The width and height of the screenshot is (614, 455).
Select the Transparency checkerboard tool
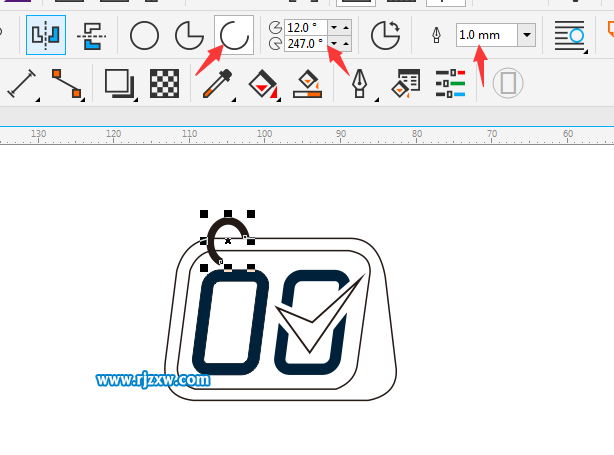click(x=164, y=83)
